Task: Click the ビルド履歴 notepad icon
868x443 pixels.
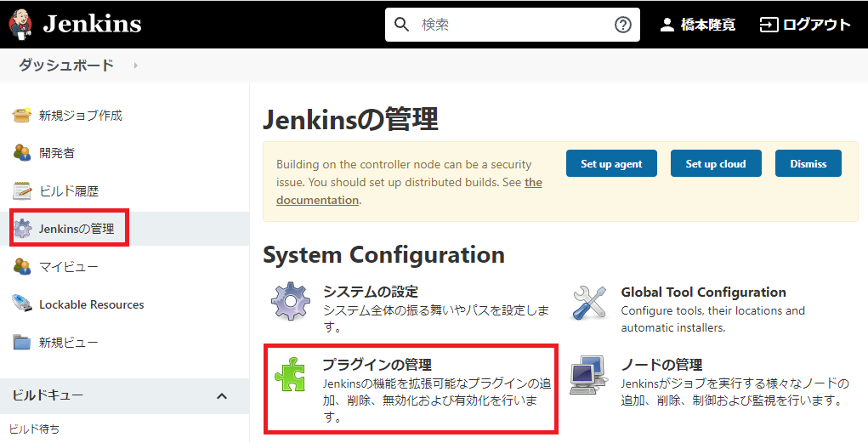Action: pos(22,190)
